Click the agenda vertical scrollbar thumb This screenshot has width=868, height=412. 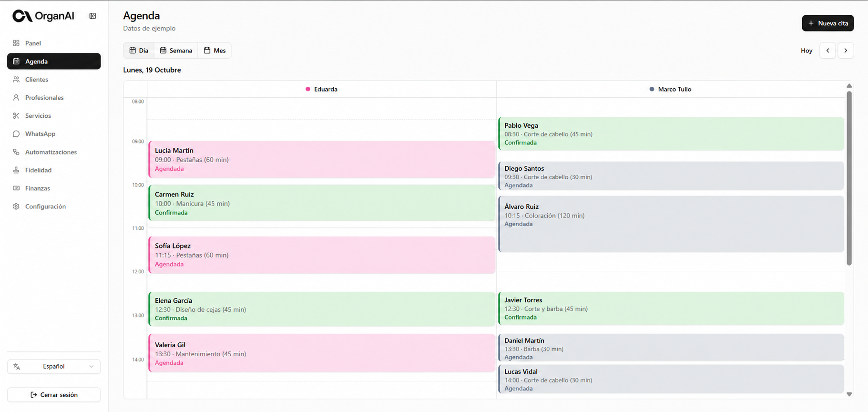849,178
